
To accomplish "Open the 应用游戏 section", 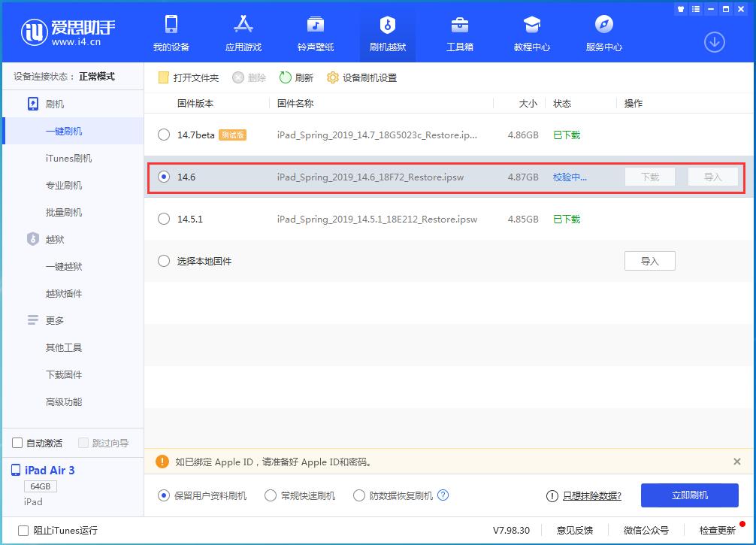I will coord(243,34).
